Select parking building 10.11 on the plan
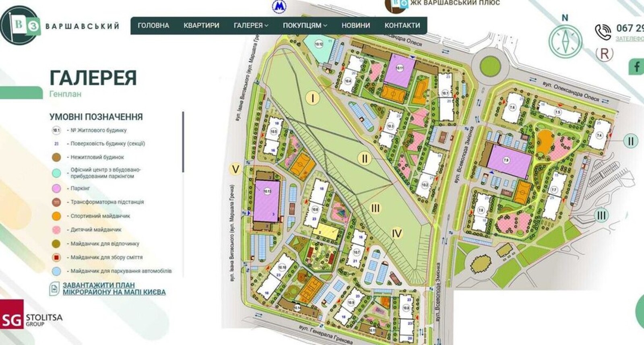This screenshot has width=644, height=345. click(399, 69)
